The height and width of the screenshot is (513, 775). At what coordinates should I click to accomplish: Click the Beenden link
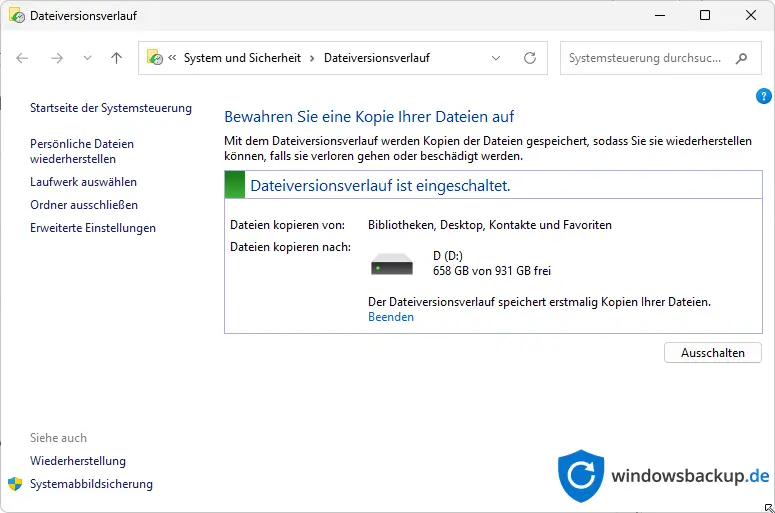(x=391, y=317)
